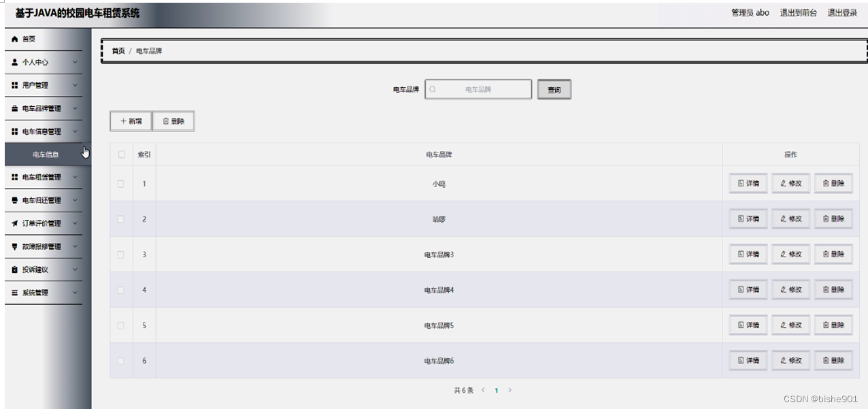
Task: Expand the 投诉建议 chevron
Action: click(75, 269)
